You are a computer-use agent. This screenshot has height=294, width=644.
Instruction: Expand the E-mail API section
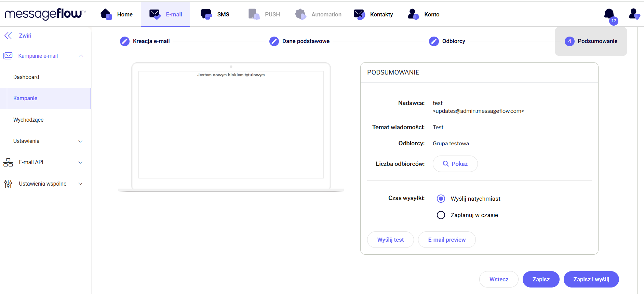click(80, 162)
